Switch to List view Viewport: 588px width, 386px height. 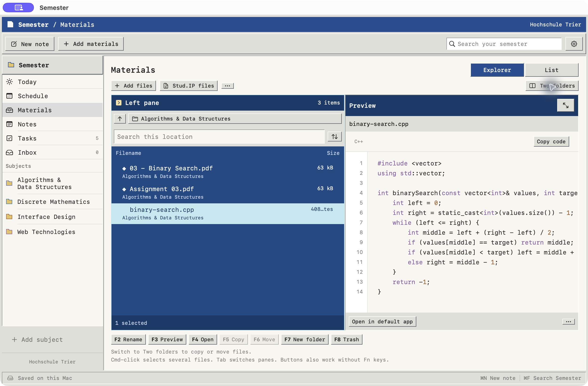coord(552,70)
